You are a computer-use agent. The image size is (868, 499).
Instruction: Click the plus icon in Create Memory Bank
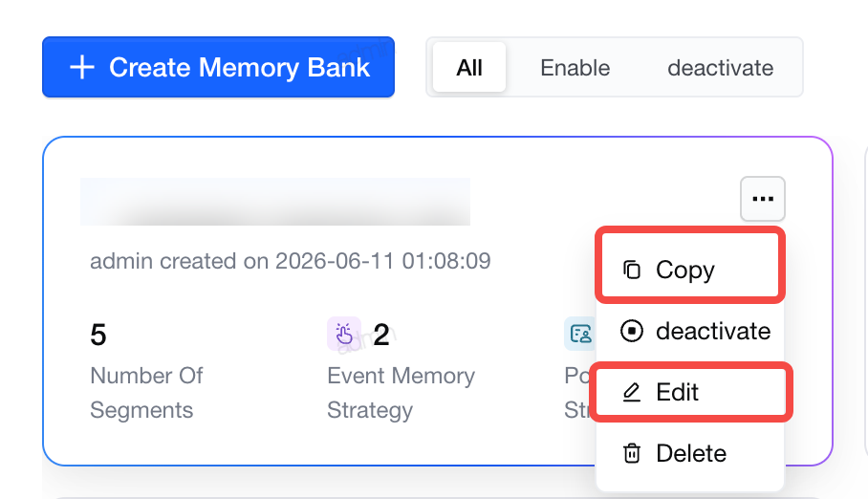pos(82,68)
